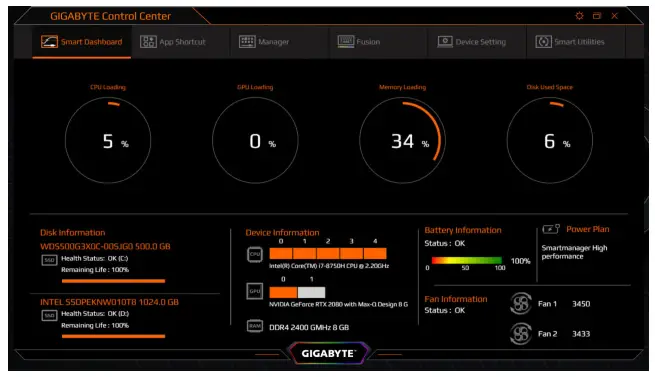655x377 pixels.
Task: Click the RAM module icon
Action: click(255, 326)
